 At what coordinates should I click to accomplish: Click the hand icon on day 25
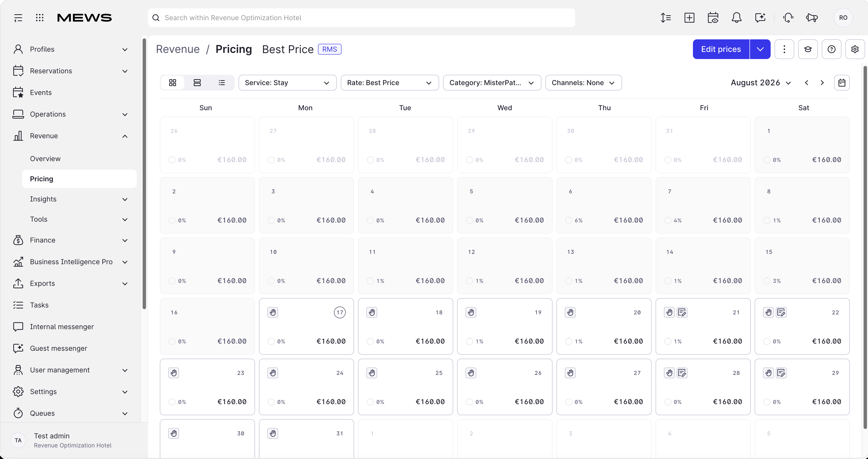pos(372,373)
